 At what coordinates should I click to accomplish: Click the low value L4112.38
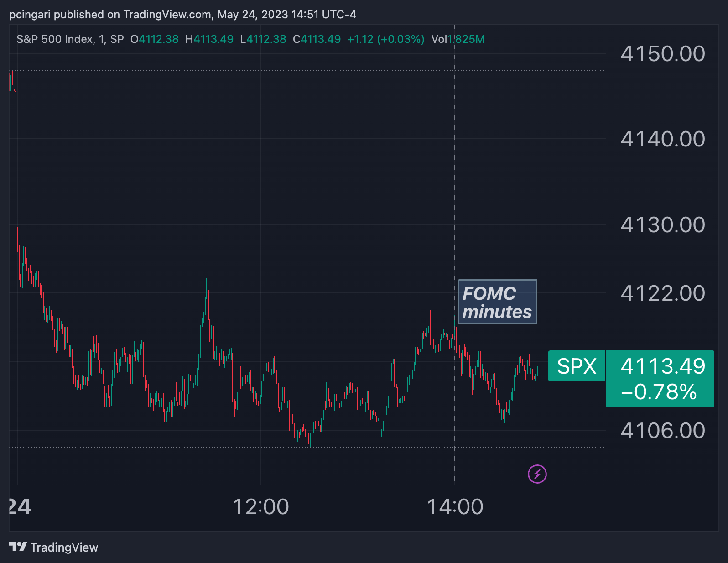[x=263, y=39]
